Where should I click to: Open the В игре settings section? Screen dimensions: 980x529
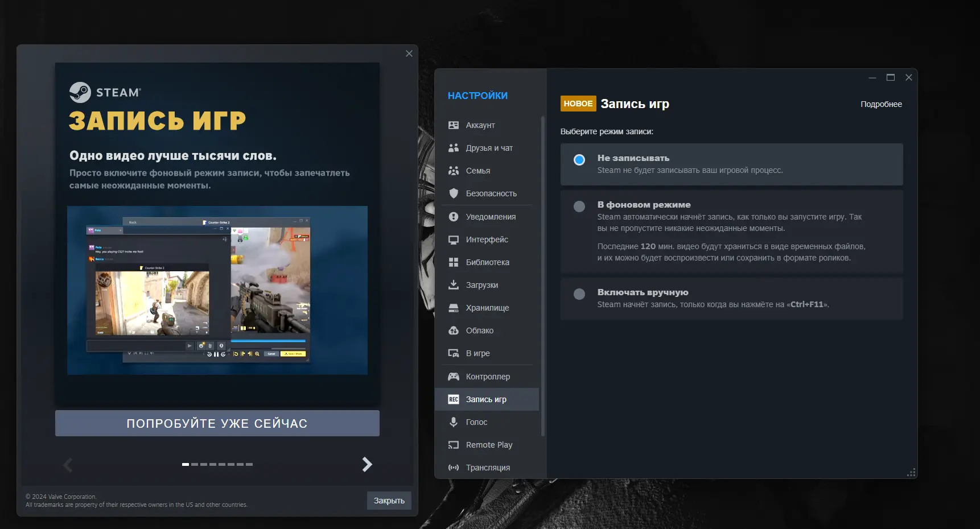[487, 353]
